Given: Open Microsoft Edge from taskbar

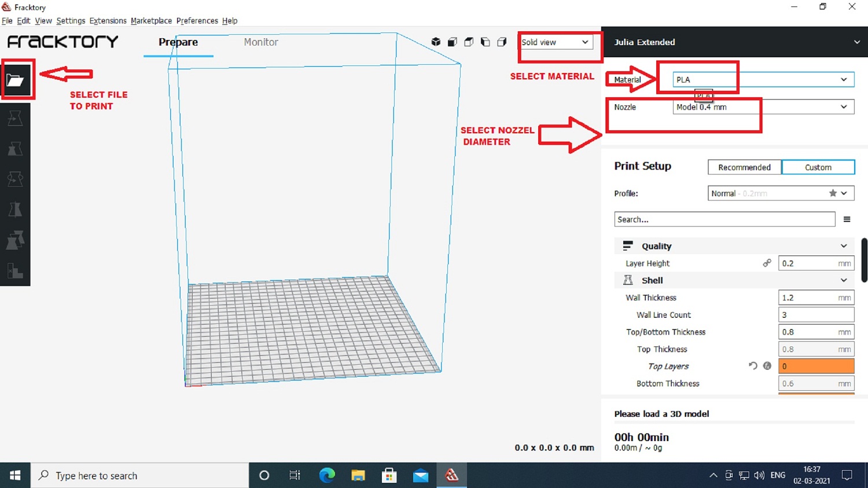Looking at the screenshot, I should pos(327,475).
